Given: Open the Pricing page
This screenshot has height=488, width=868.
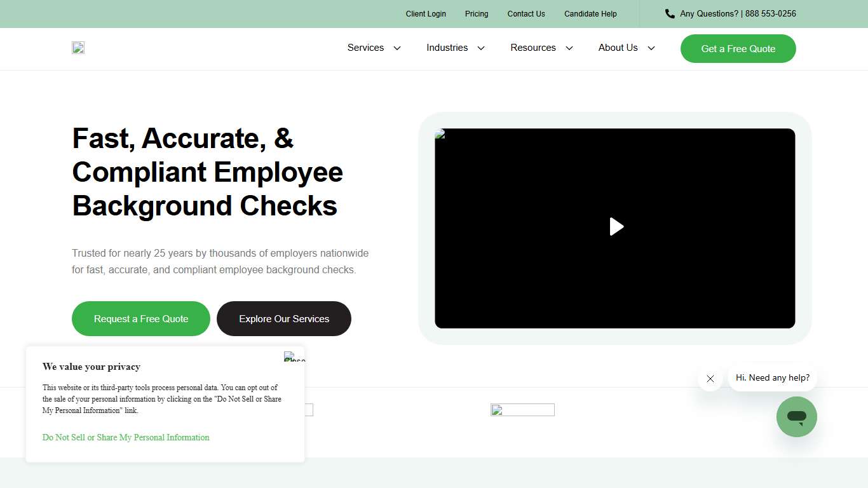Looking at the screenshot, I should (x=476, y=13).
